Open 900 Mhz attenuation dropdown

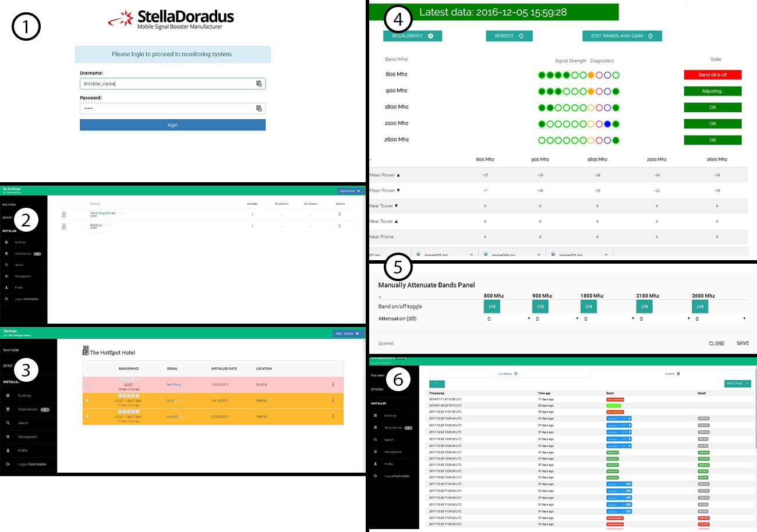coord(557,319)
